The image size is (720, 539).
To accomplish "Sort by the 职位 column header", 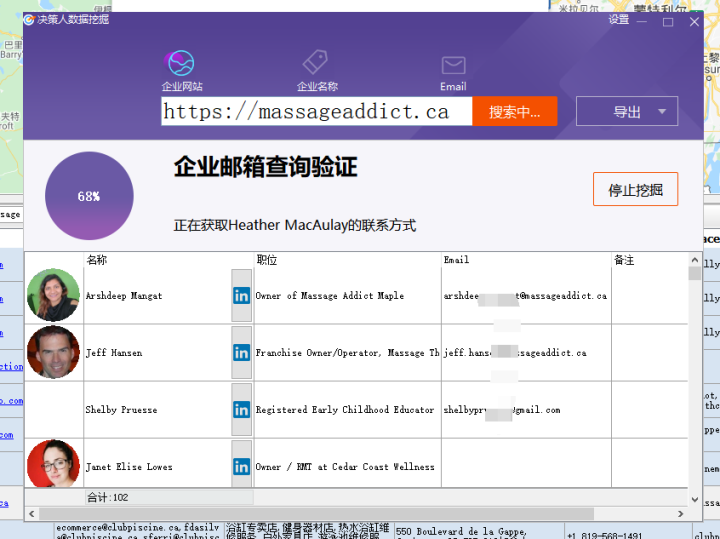I will coord(348,260).
